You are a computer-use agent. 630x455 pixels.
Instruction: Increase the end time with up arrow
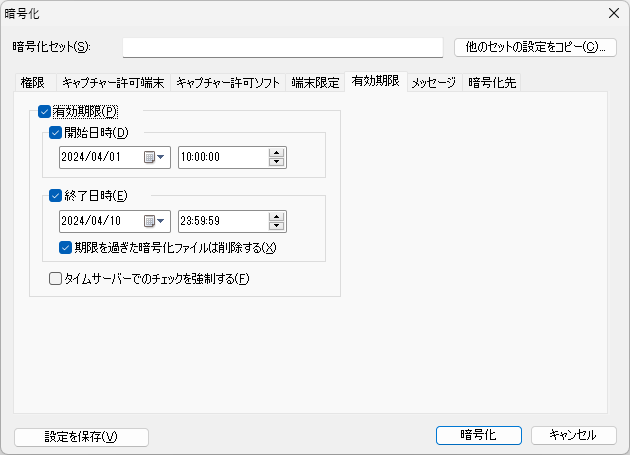277,216
